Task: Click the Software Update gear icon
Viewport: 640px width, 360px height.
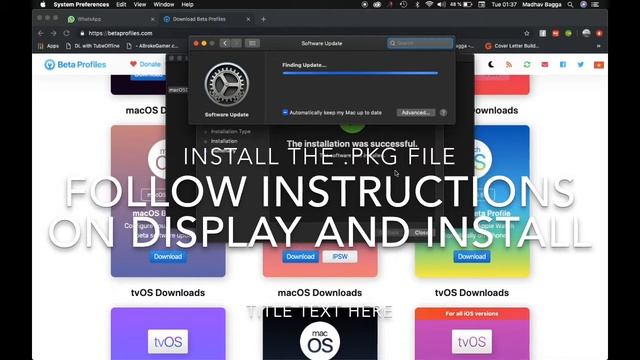Action: click(x=227, y=85)
